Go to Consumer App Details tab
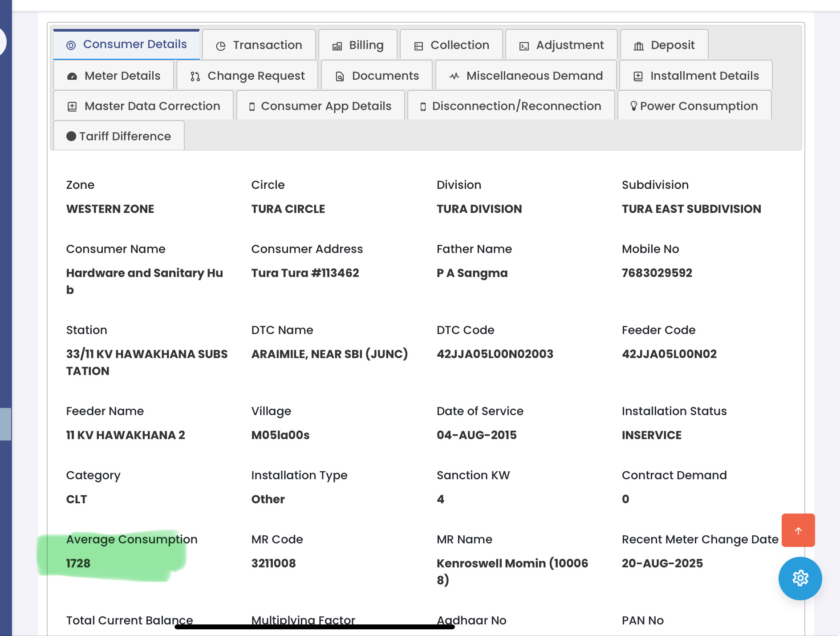Screen dimensions: 840x636 tap(321, 106)
